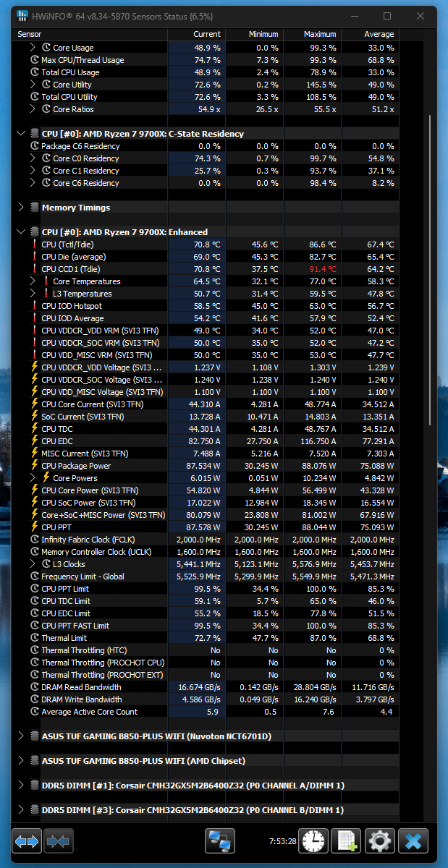Expand the Core Temperatures row
The height and width of the screenshot is (868, 448).
tap(33, 281)
